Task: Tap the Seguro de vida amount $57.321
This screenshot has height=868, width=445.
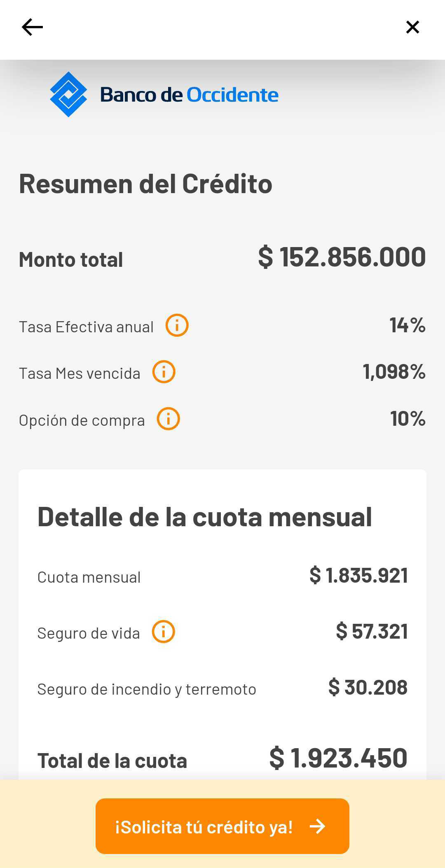Action: point(372,631)
